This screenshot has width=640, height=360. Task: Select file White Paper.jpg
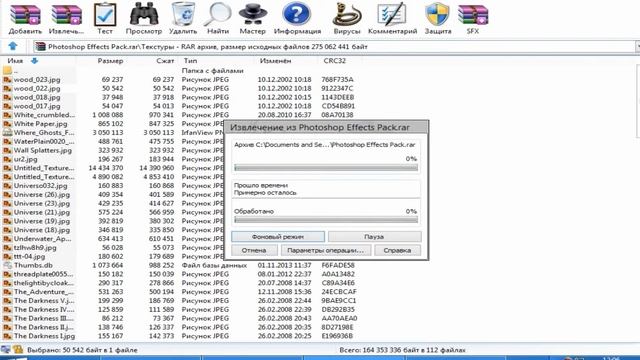point(40,124)
